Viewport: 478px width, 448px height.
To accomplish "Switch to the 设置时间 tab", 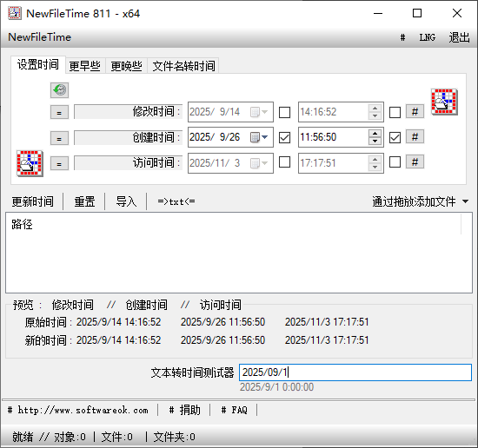I will tap(38, 64).
